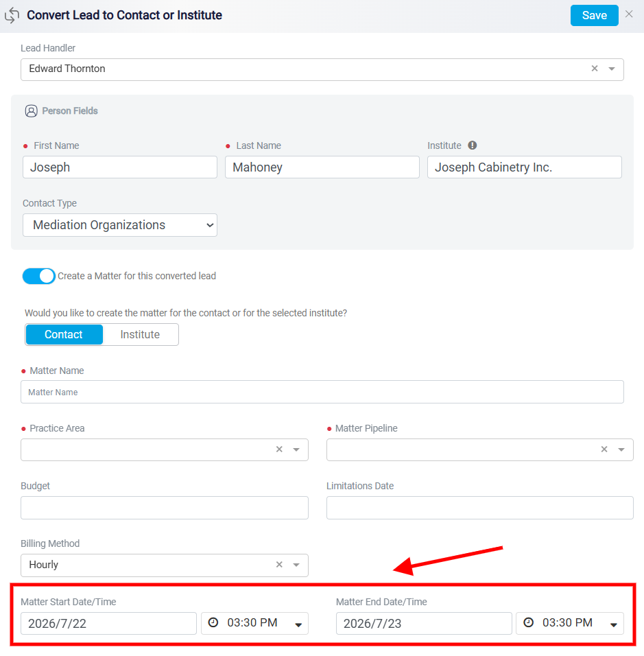Click the Matter Start time clock icon
The width and height of the screenshot is (644, 656).
pos(213,622)
